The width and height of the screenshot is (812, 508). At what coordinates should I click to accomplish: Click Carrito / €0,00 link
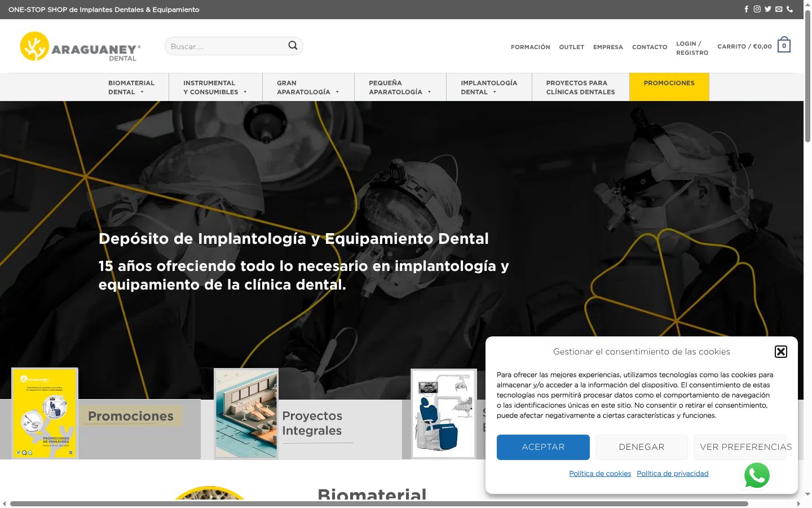pyautogui.click(x=744, y=46)
